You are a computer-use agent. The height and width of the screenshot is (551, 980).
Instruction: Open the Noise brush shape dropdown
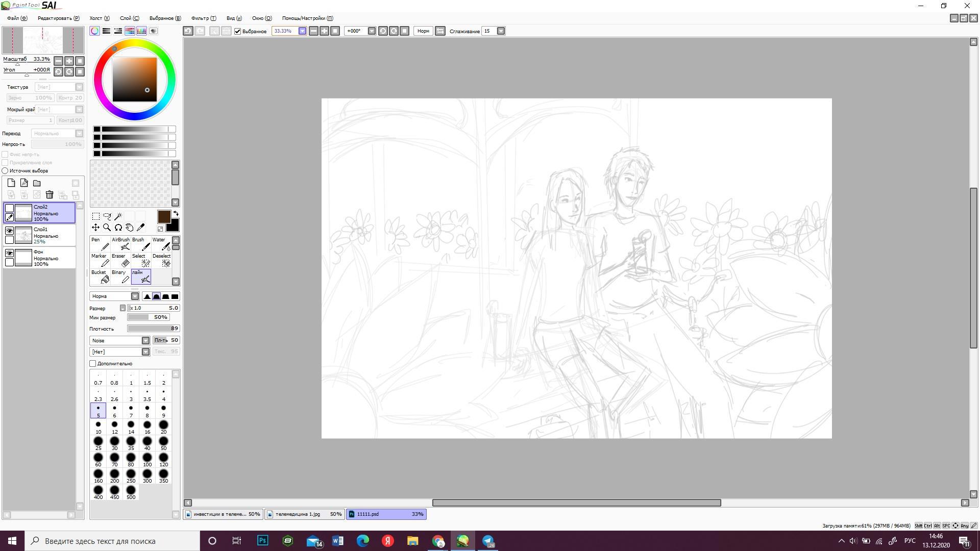pyautogui.click(x=145, y=341)
